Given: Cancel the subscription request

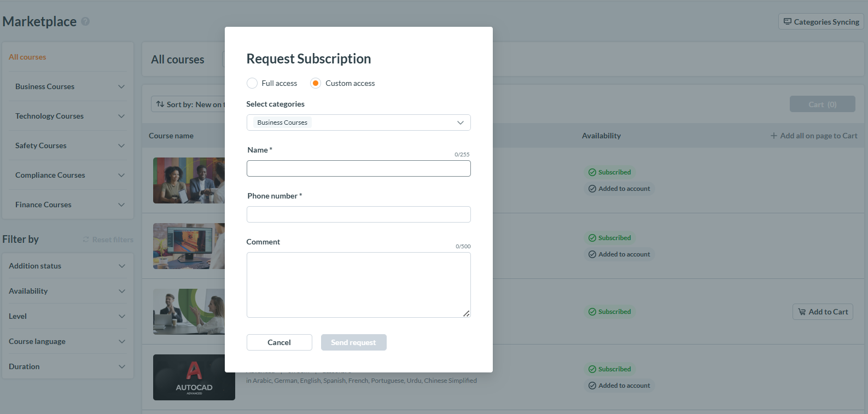Looking at the screenshot, I should (279, 342).
